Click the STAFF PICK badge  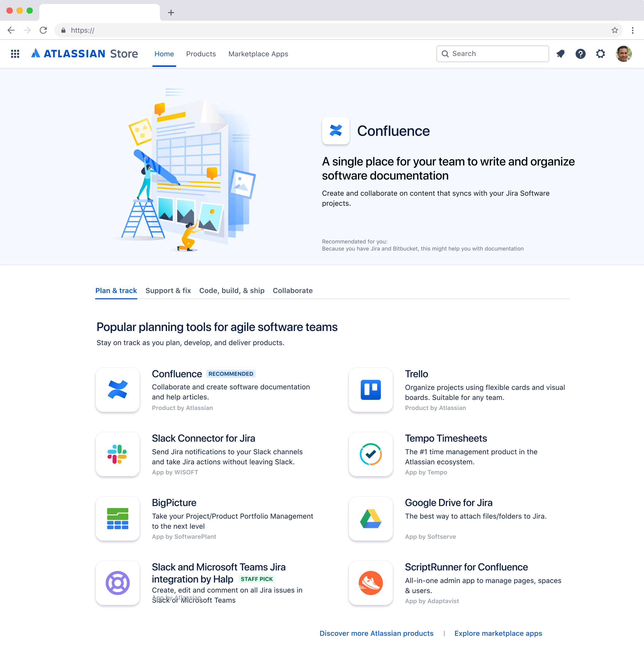(x=257, y=579)
